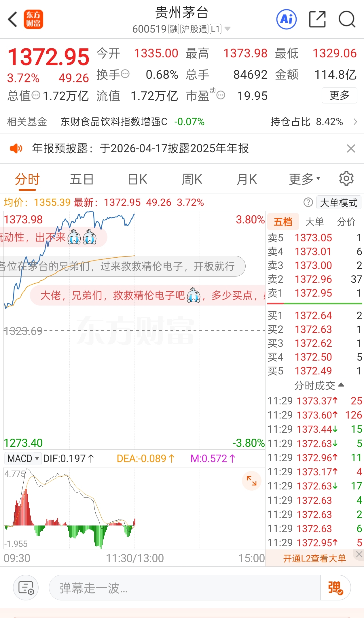This screenshot has width=364, height=618.
Task: Open the MACD indicator dropdown
Action: tap(23, 458)
